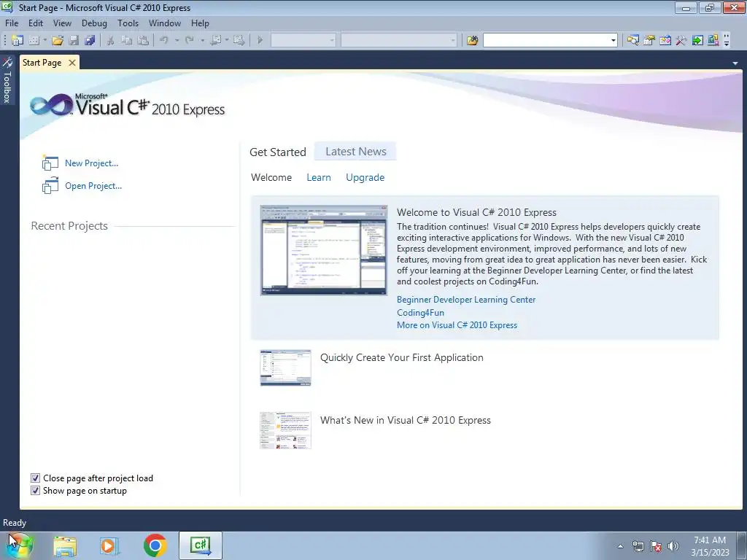Uncheck Show page on startup
The image size is (747, 560).
click(x=35, y=491)
